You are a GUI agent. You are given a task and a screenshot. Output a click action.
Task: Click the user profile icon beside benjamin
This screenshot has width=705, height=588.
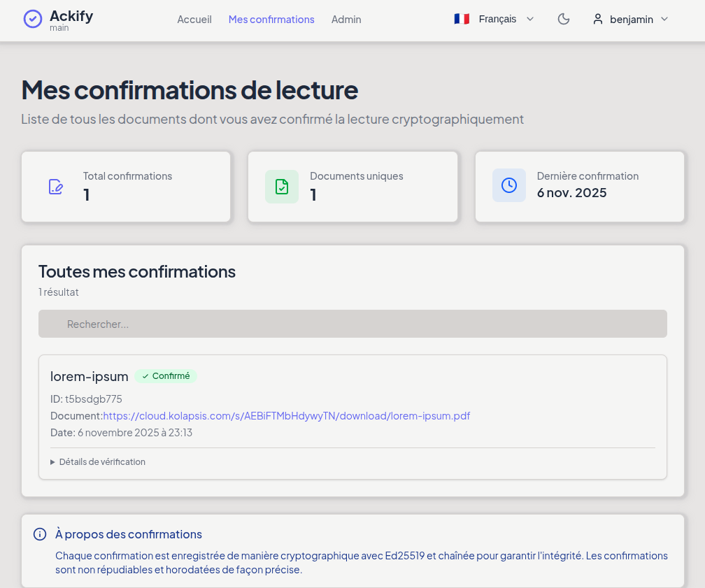pos(598,20)
